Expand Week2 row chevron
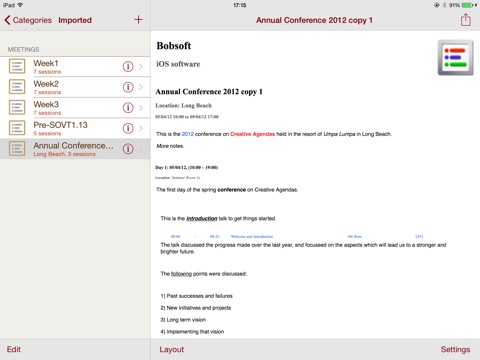Viewport: 480px width, 360px height. (x=141, y=87)
